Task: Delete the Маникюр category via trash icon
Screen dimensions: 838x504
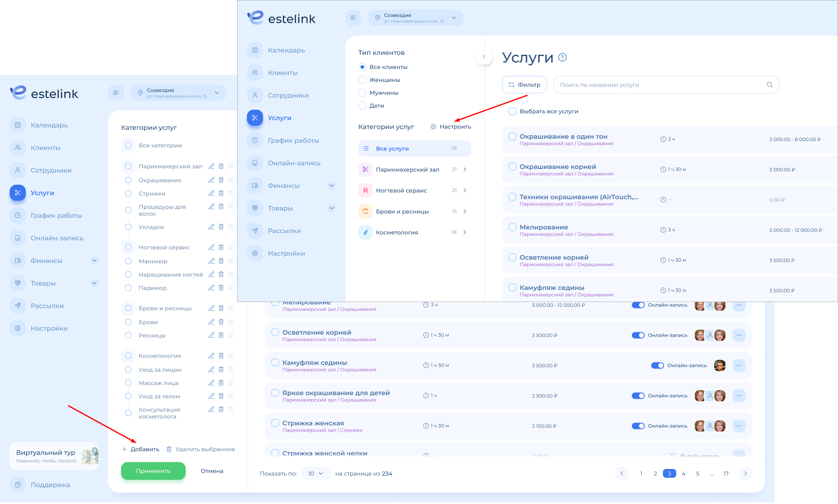Action: click(221, 261)
